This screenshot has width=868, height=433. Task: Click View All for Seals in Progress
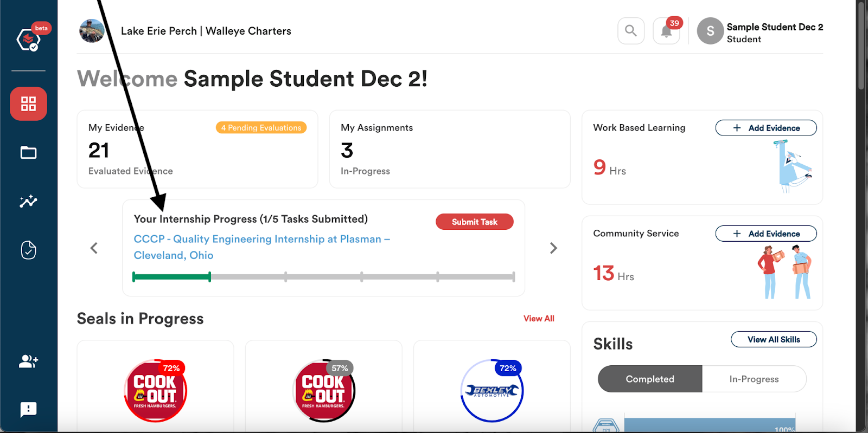(x=539, y=319)
